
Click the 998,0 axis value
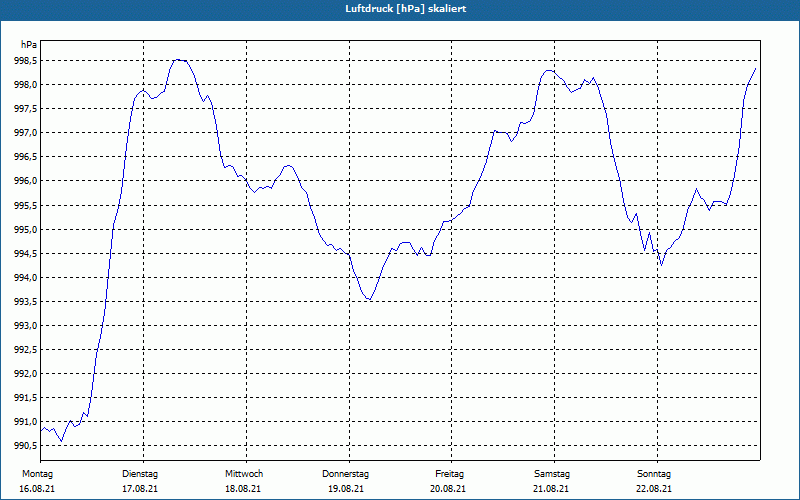24,85
